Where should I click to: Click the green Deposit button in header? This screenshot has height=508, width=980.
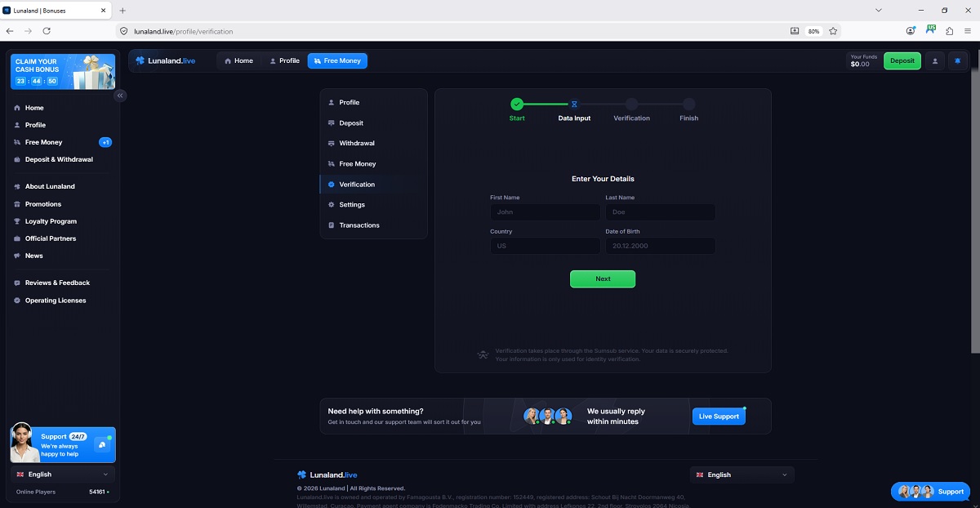click(x=902, y=60)
